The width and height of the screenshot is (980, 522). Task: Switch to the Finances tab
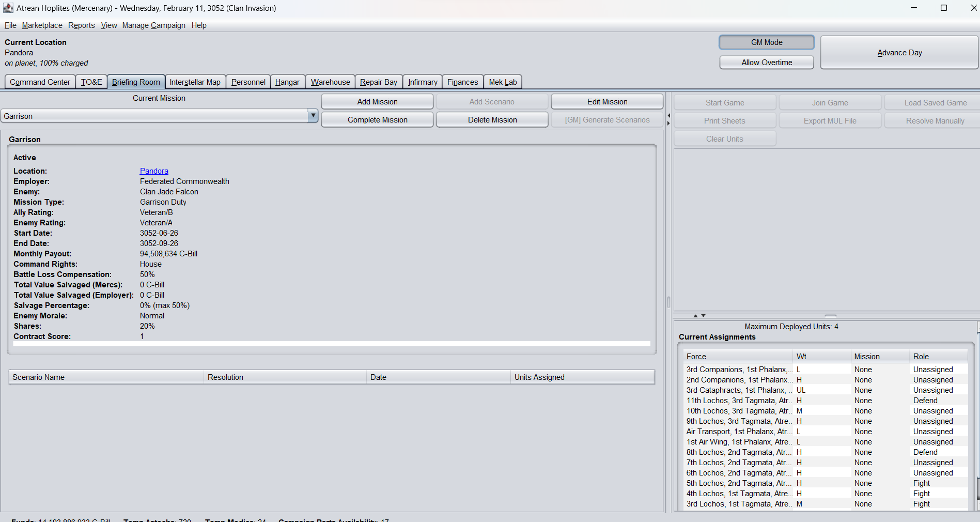pos(462,82)
